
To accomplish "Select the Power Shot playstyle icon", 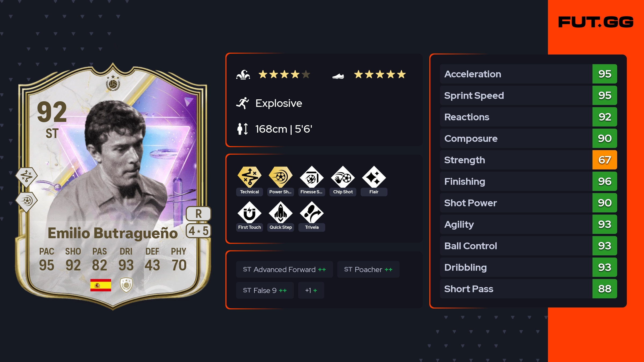I will (x=281, y=177).
